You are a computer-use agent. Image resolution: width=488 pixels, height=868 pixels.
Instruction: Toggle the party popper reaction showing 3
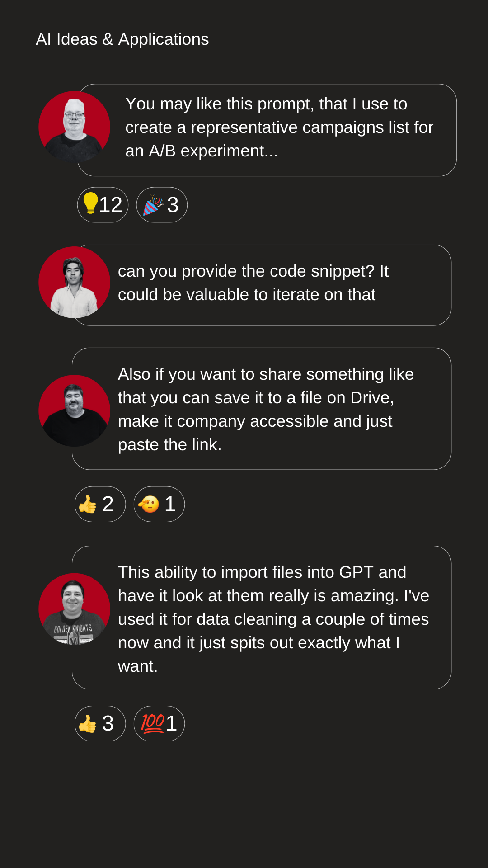pos(162,205)
